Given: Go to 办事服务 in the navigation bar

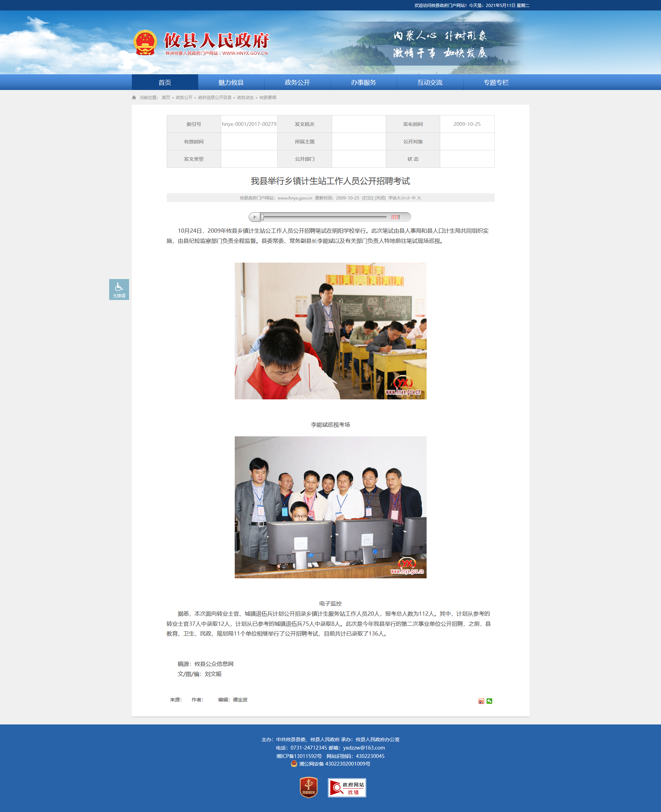Looking at the screenshot, I should pyautogui.click(x=363, y=83).
